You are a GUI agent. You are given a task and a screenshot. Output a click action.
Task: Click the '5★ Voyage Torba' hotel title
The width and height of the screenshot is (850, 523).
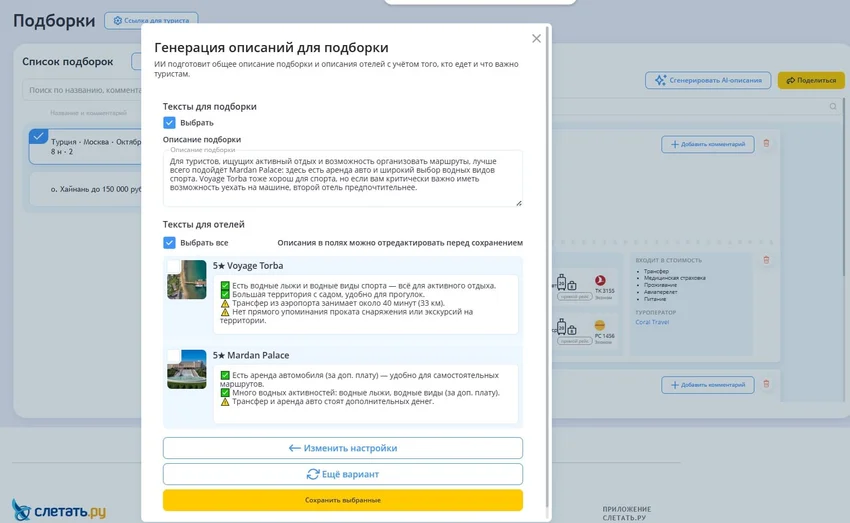pos(248,266)
